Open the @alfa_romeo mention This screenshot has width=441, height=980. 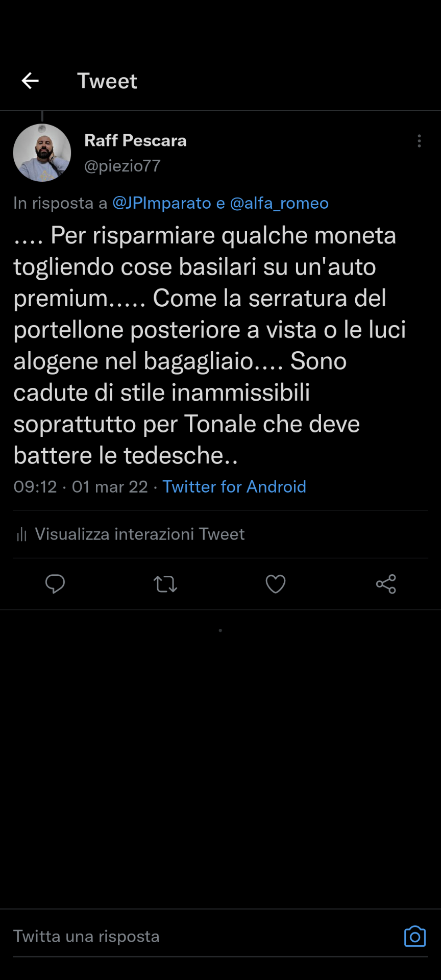click(279, 203)
